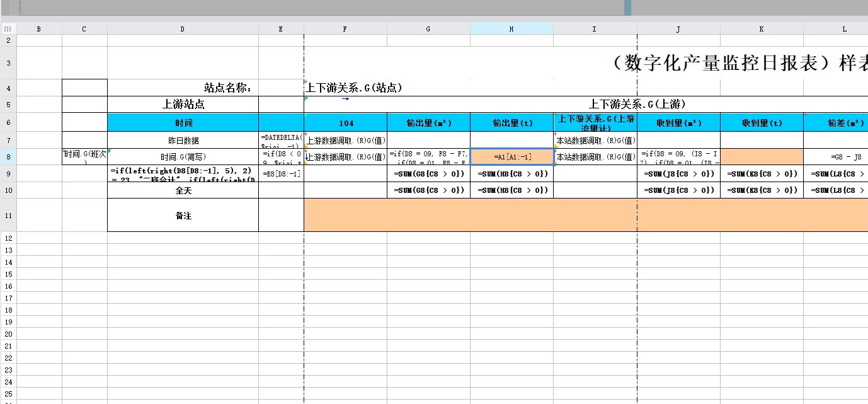868x404 pixels.
Task: Select the highlighted column H header
Action: (x=511, y=28)
